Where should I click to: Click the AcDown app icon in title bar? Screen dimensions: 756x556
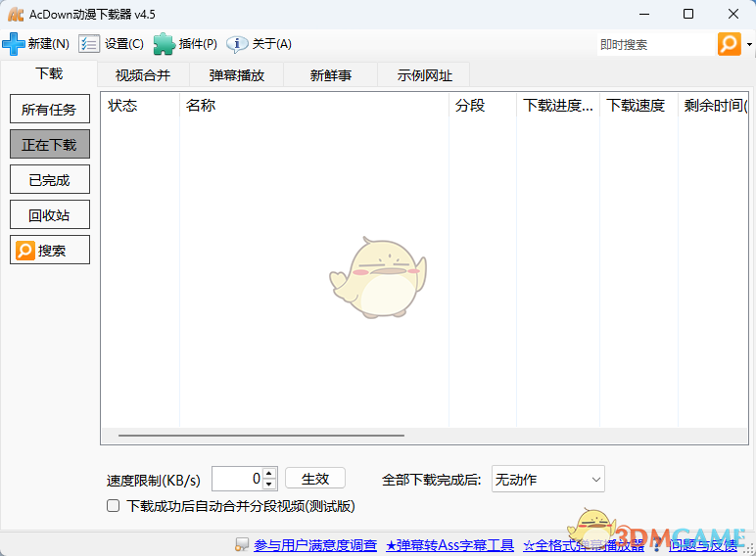tap(16, 15)
